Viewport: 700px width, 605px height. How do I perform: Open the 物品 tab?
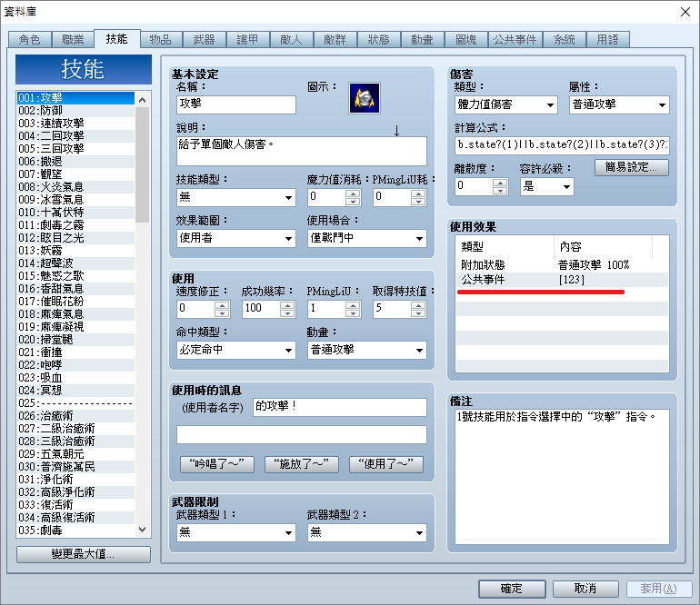coord(161,40)
